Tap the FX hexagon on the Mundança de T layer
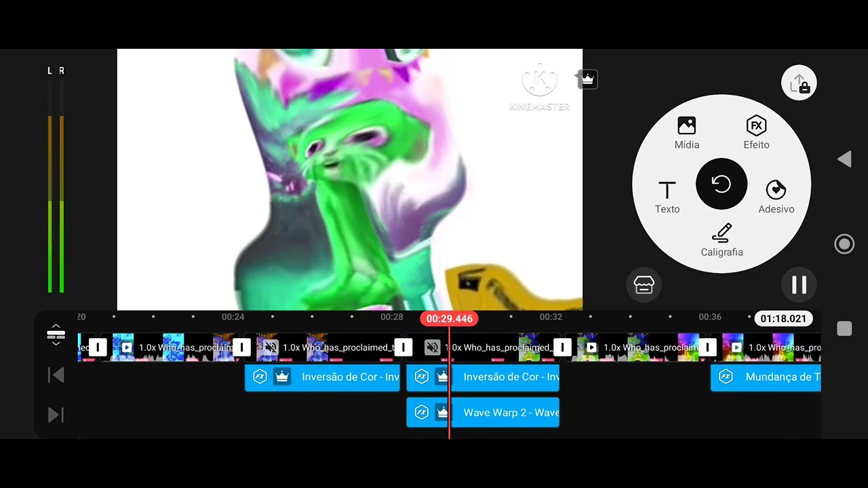The width and height of the screenshot is (868, 488). tap(726, 377)
